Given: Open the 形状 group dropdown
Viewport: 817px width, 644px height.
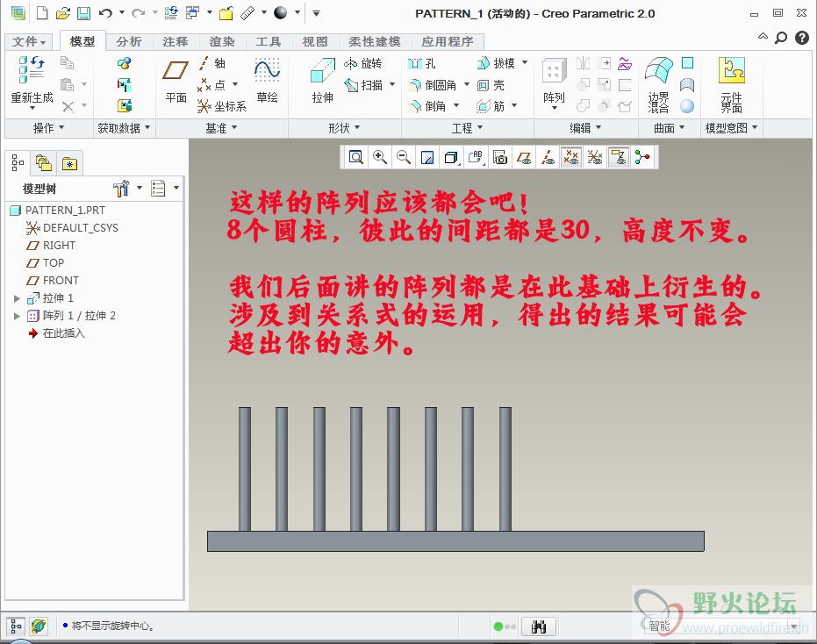Looking at the screenshot, I should [x=344, y=127].
